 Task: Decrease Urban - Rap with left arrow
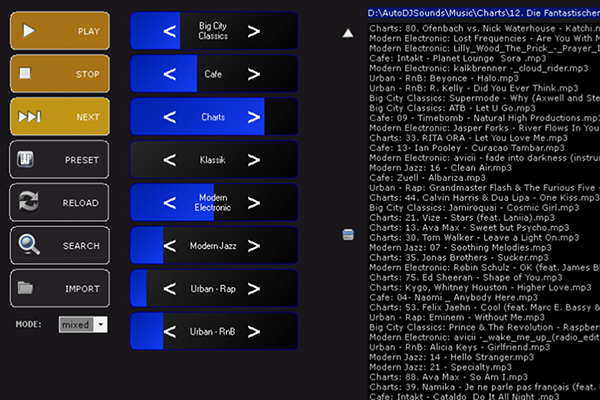point(170,289)
